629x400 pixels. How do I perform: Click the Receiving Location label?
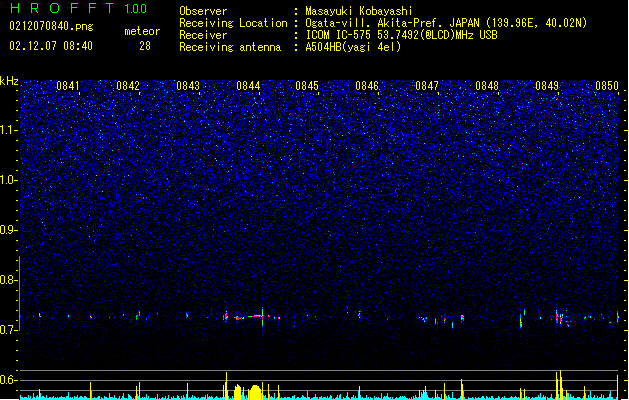tap(233, 23)
